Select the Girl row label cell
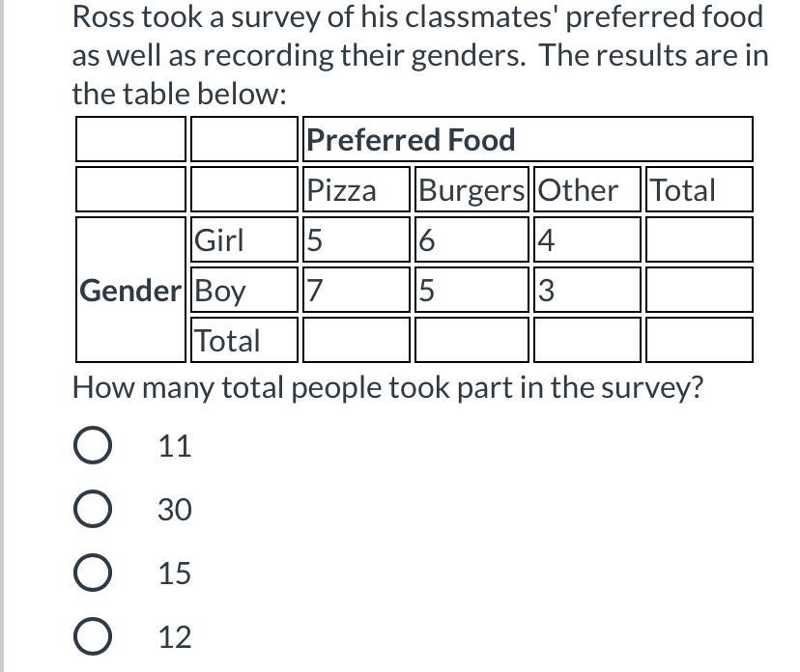Screen dimensions: 800x672 [243, 239]
